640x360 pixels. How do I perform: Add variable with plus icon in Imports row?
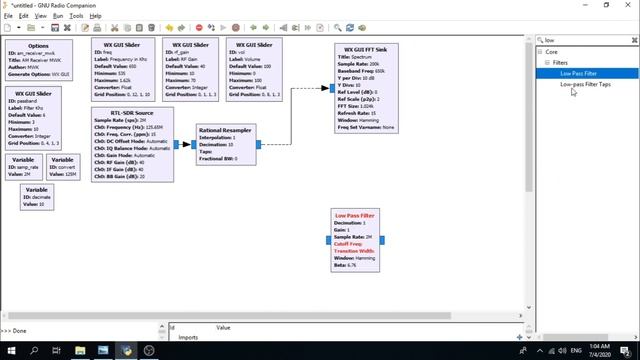coord(519,337)
